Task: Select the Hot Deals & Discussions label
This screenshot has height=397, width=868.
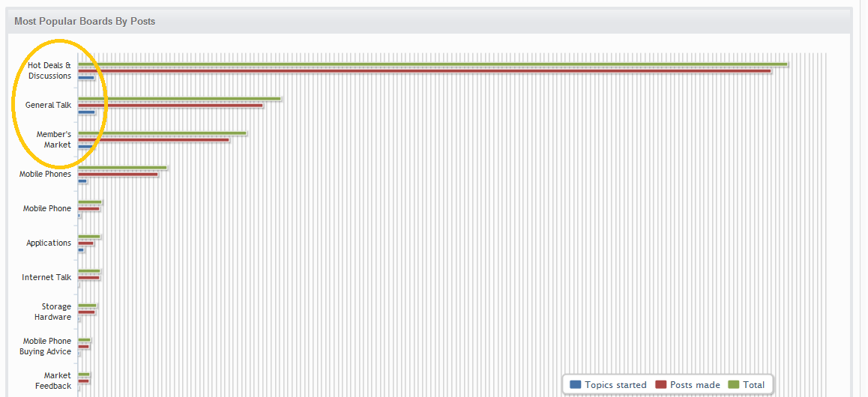Action: click(x=49, y=70)
